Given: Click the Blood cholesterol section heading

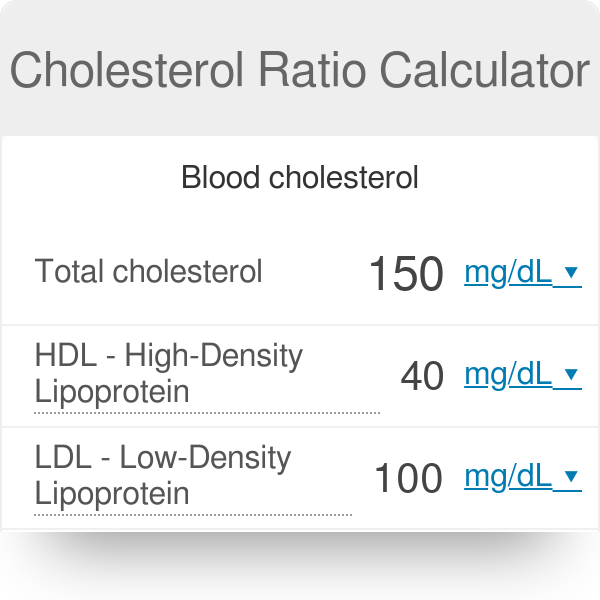Looking at the screenshot, I should tap(299, 178).
